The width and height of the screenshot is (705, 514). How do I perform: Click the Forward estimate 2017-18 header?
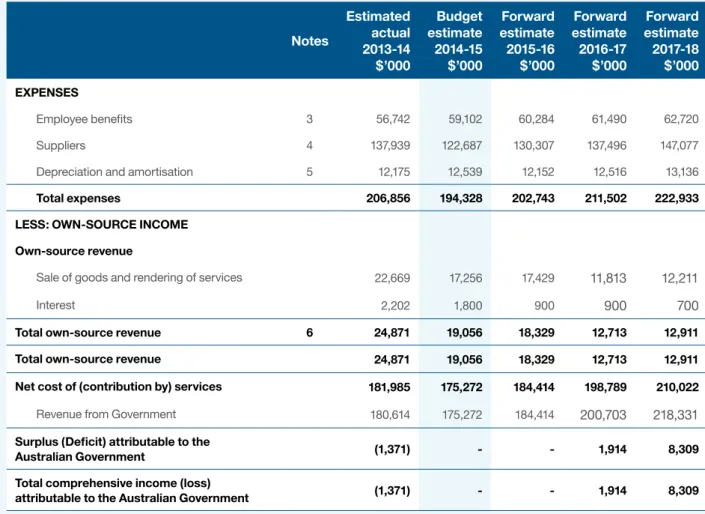point(671,41)
